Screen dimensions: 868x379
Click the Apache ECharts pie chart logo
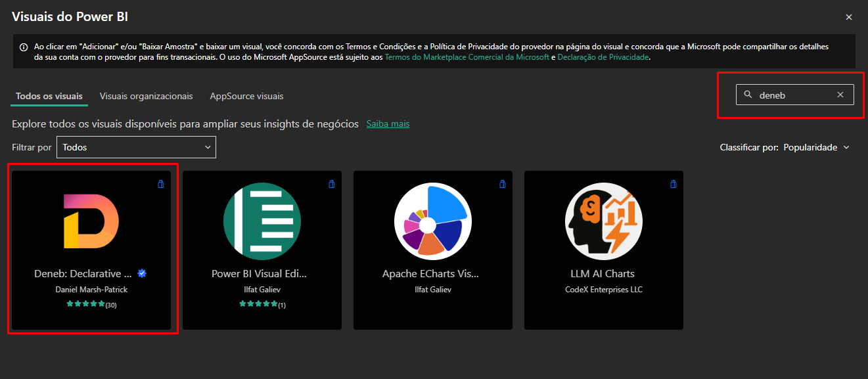tap(432, 221)
